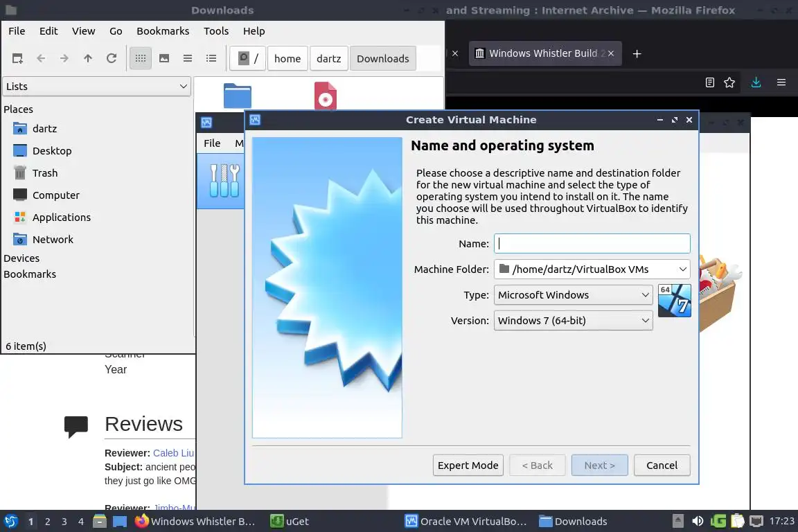Screen dimensions: 798x532
Task: Go forward in file manager history
Action: click(64, 59)
